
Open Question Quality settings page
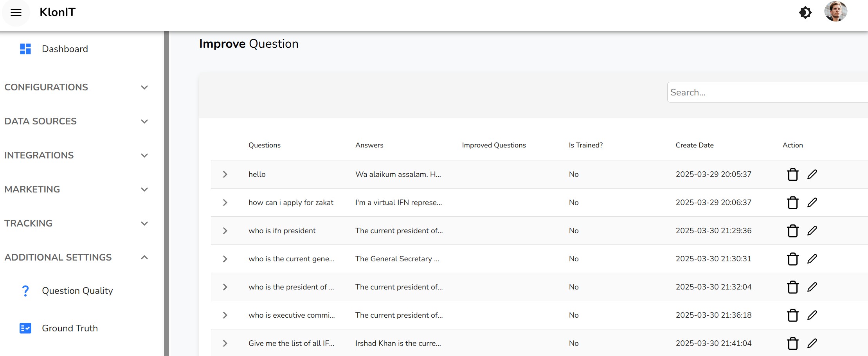click(x=77, y=291)
